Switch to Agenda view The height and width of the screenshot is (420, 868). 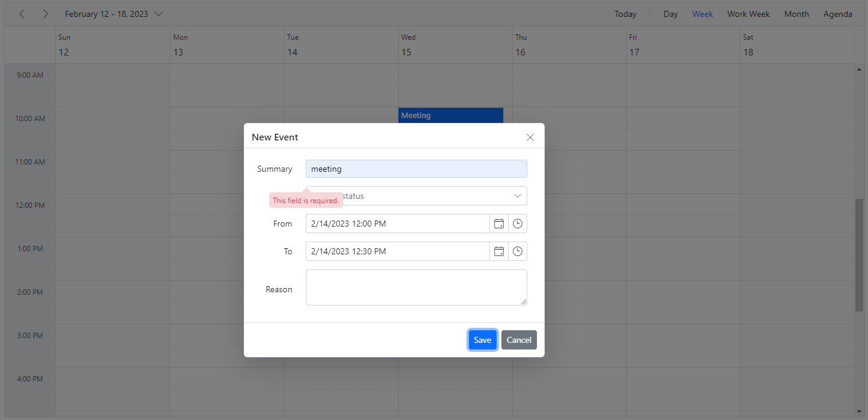pyautogui.click(x=837, y=14)
